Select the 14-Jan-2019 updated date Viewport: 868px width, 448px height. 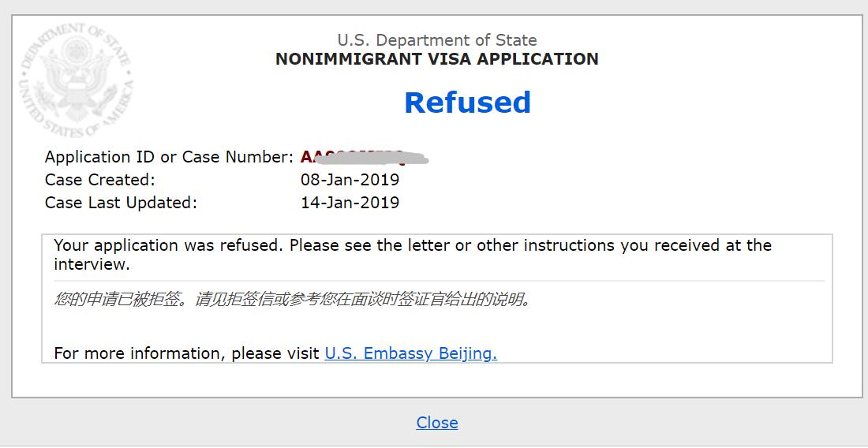[x=350, y=203]
